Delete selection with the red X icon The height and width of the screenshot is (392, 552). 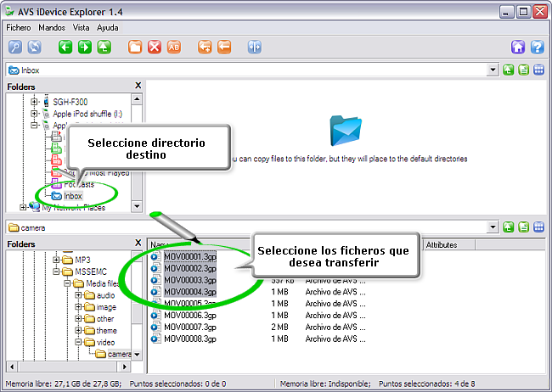point(155,47)
